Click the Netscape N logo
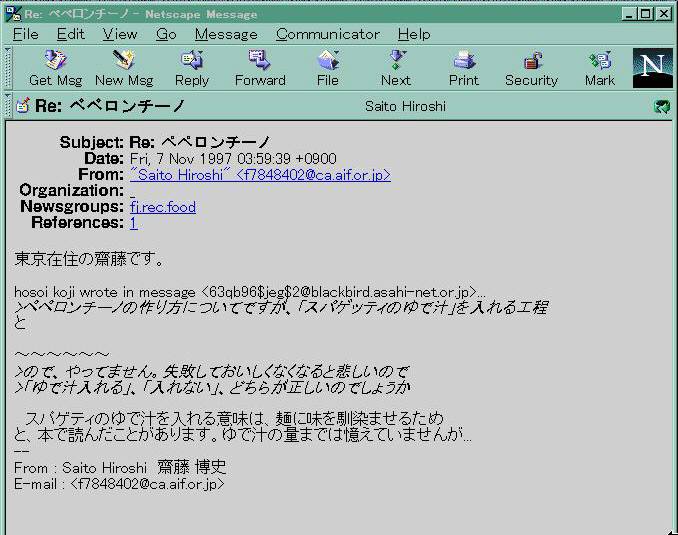The height and width of the screenshot is (535, 678). 652,68
